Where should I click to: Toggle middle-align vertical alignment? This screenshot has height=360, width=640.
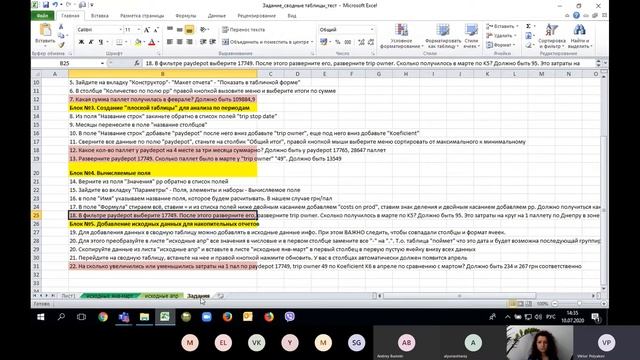pyautogui.click(x=180, y=30)
